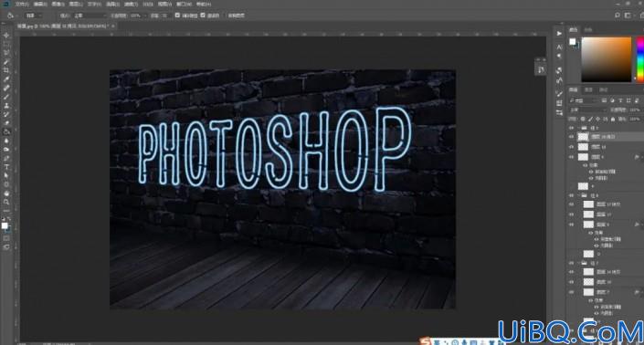
Task: Filter layers by adjustment layer icon
Action: click(x=612, y=100)
